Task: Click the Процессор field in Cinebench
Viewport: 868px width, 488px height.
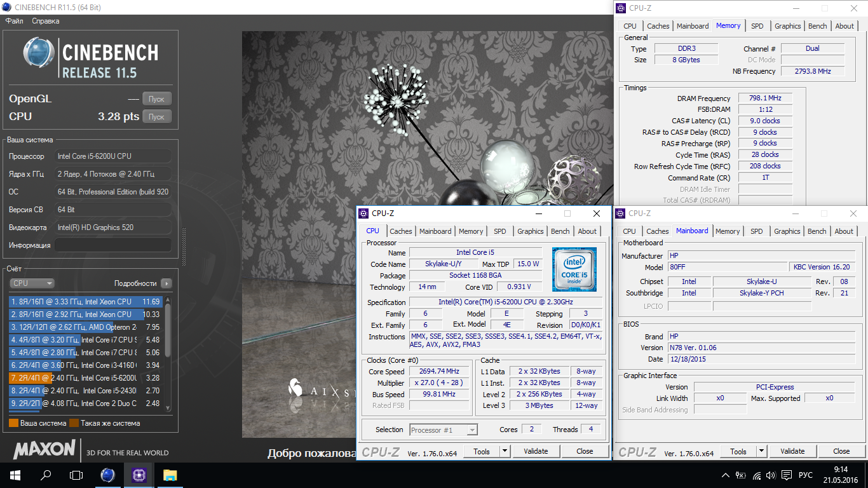Action: 113,156
